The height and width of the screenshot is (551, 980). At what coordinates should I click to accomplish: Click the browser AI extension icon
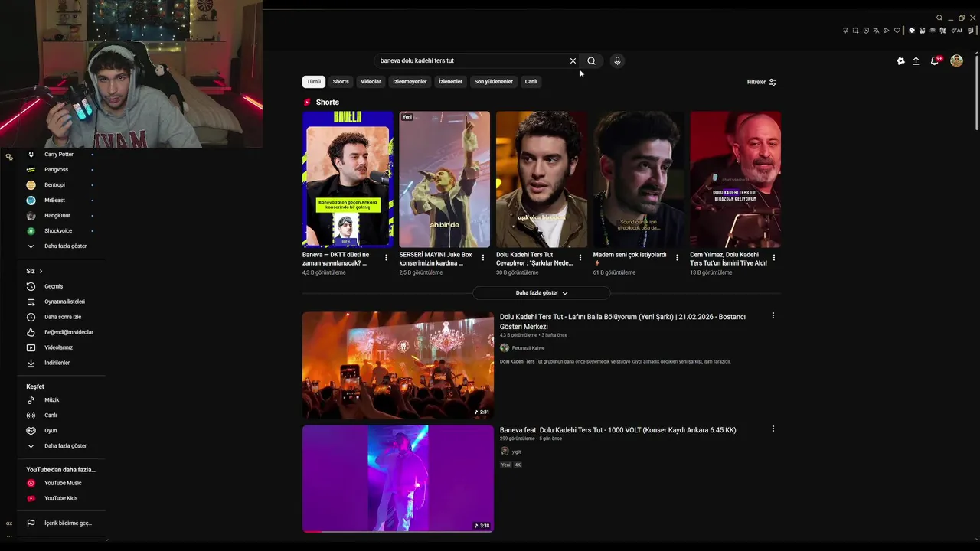(957, 31)
